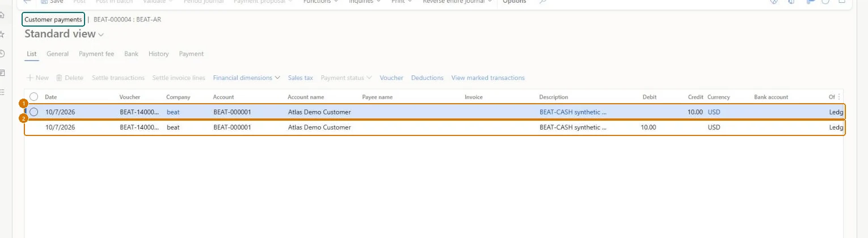Open Home from the left sidebar
The image size is (868, 238).
tap(2, 15)
